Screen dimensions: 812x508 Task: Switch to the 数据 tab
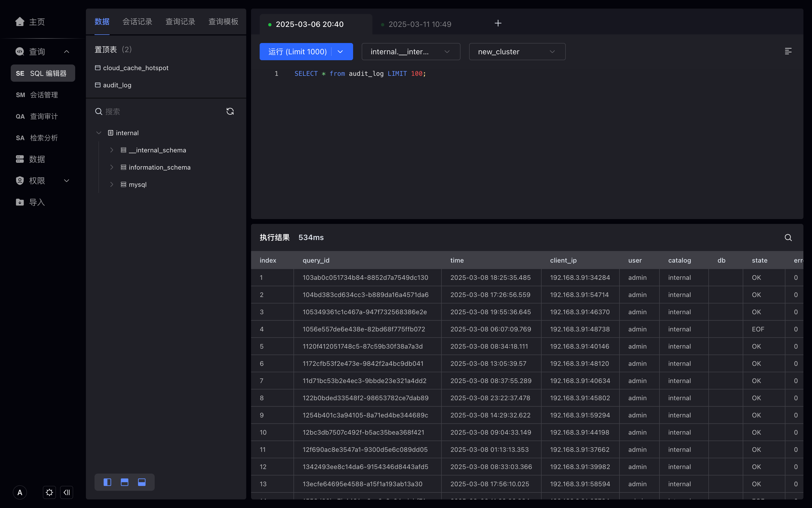tap(102, 22)
